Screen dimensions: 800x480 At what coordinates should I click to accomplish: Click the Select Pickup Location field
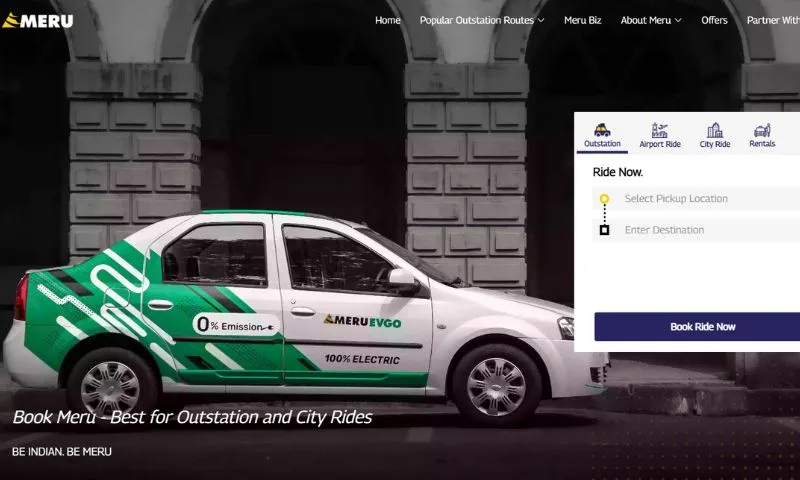(696, 198)
